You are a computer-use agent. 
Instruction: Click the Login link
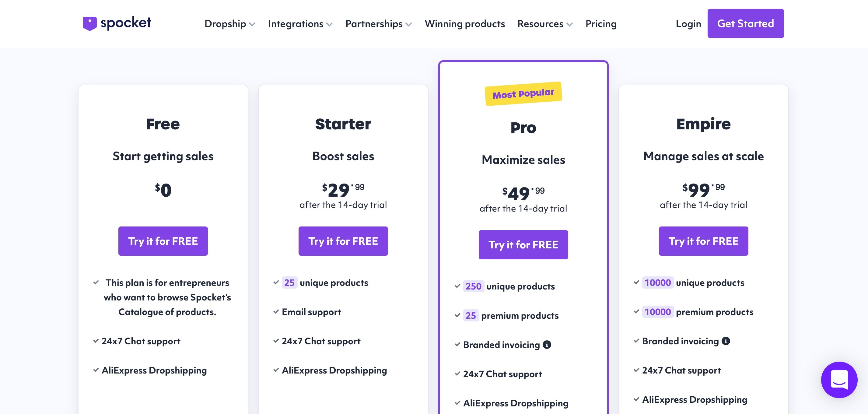click(x=688, y=24)
